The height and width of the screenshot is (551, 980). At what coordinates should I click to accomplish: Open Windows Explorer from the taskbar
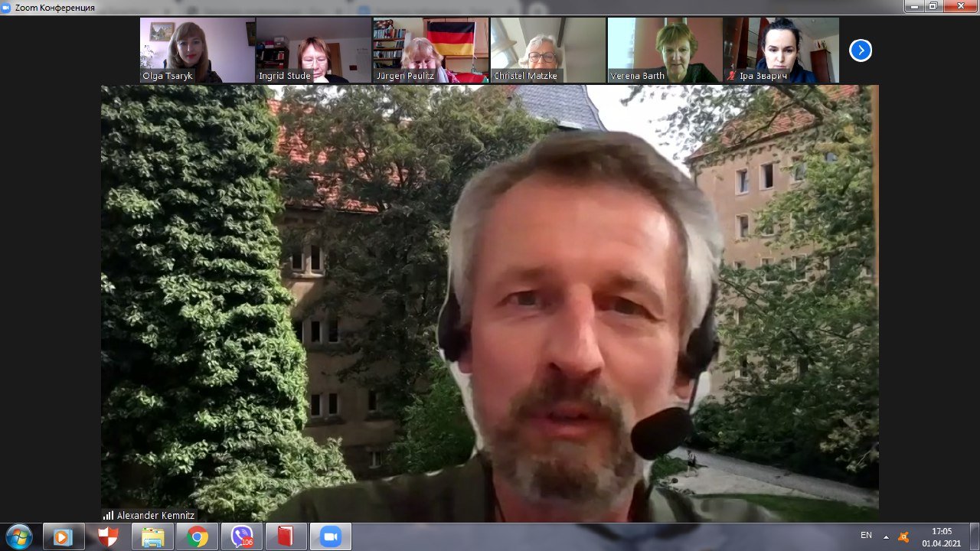pos(152,537)
